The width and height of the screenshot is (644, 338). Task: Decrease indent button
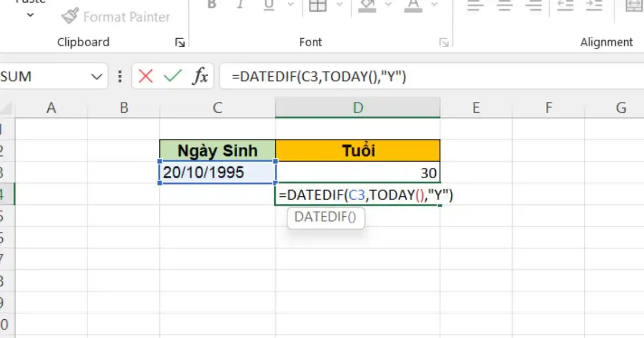[565, 5]
